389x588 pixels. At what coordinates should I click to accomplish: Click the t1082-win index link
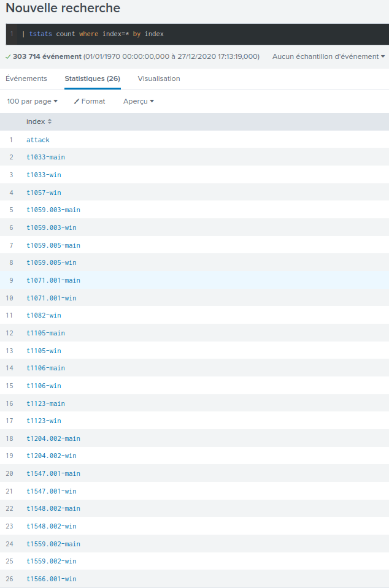(x=44, y=315)
